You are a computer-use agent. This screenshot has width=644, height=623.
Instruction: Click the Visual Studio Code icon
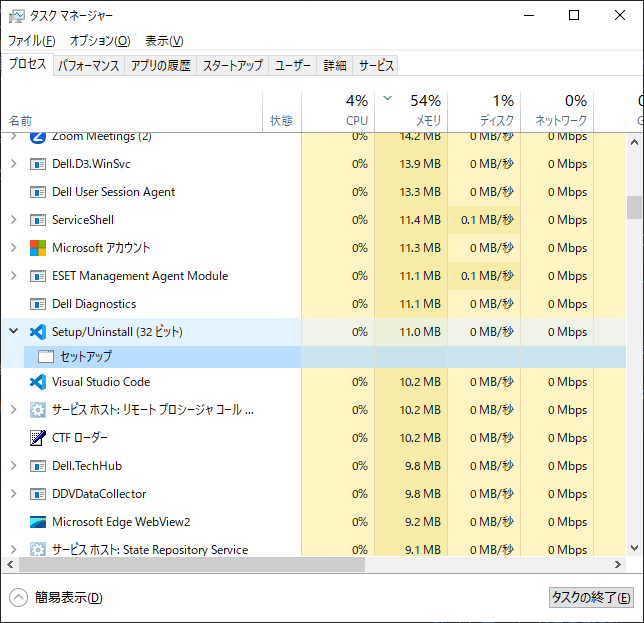38,382
